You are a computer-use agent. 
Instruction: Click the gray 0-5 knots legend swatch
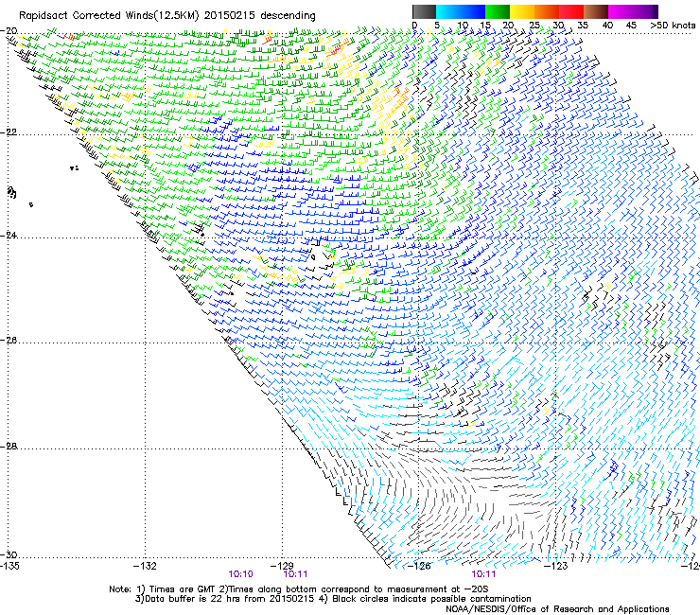pyautogui.click(x=424, y=11)
